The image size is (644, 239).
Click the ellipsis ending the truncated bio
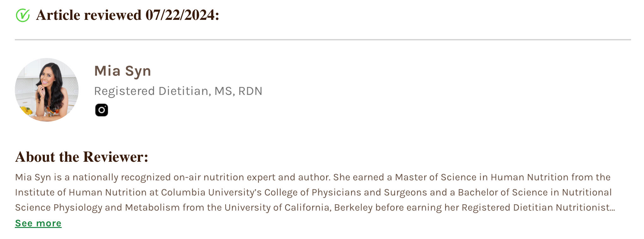tap(612, 208)
